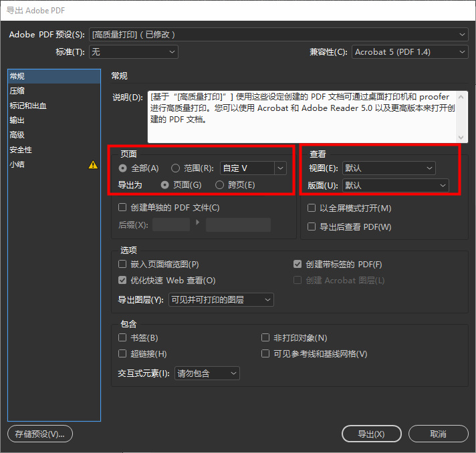Select 跨页(E) export option
The height and width of the screenshot is (453, 476).
pyautogui.click(x=219, y=185)
